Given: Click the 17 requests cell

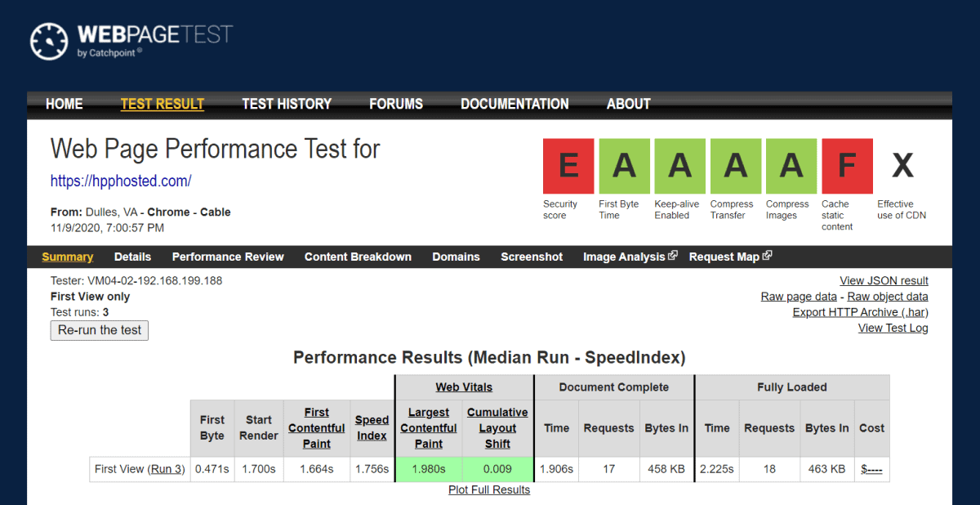Looking at the screenshot, I should pos(608,469).
